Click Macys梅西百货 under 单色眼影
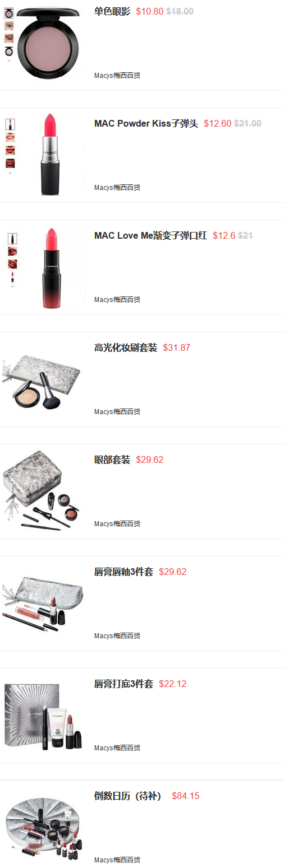This screenshot has width=284, height=868. (117, 76)
